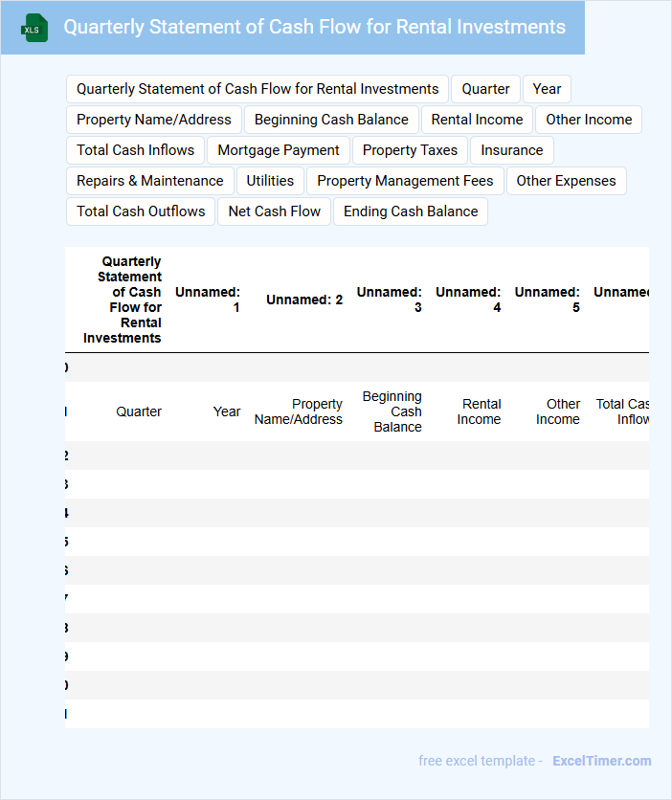Click the first column header Quarterly Statement
Screen dimensions: 672x800
pyautogui.click(x=123, y=300)
